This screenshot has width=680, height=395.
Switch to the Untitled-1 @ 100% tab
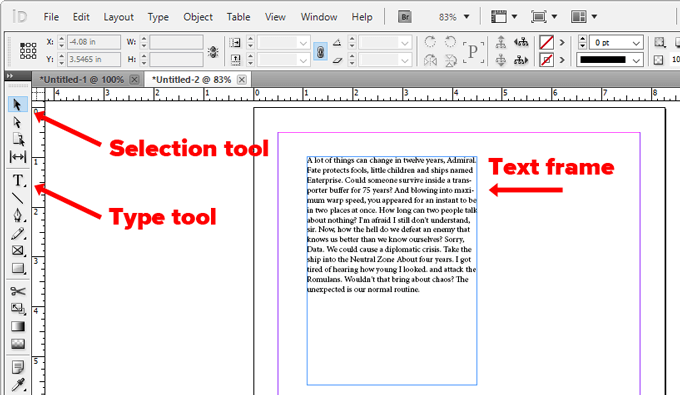[82, 80]
